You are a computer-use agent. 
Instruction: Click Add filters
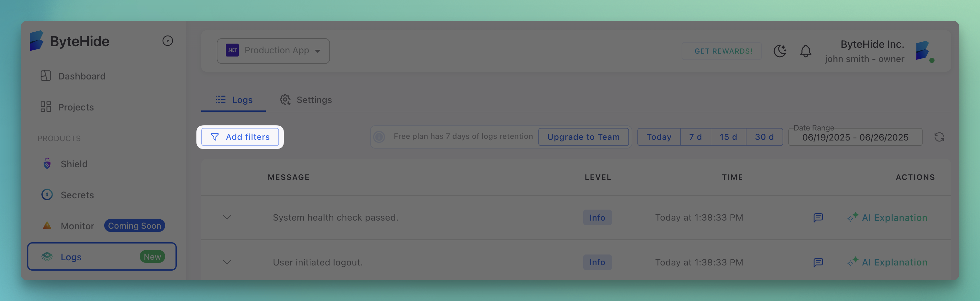pyautogui.click(x=240, y=137)
